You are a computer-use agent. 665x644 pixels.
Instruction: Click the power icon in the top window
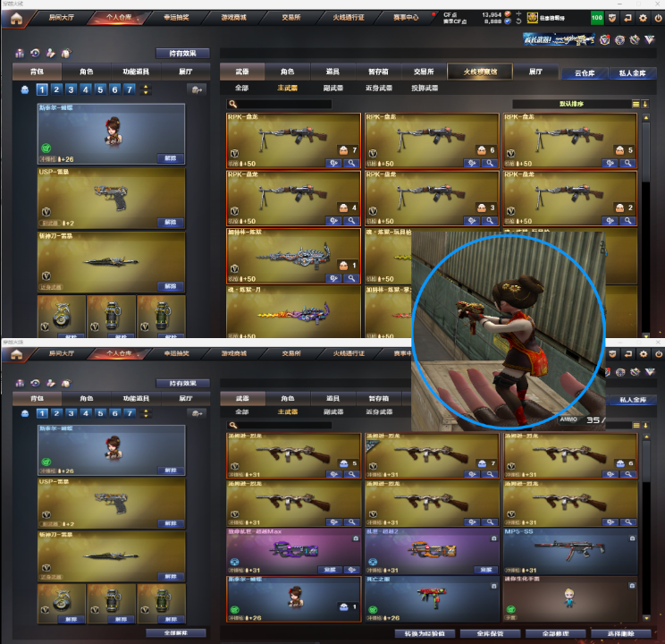pos(658,18)
